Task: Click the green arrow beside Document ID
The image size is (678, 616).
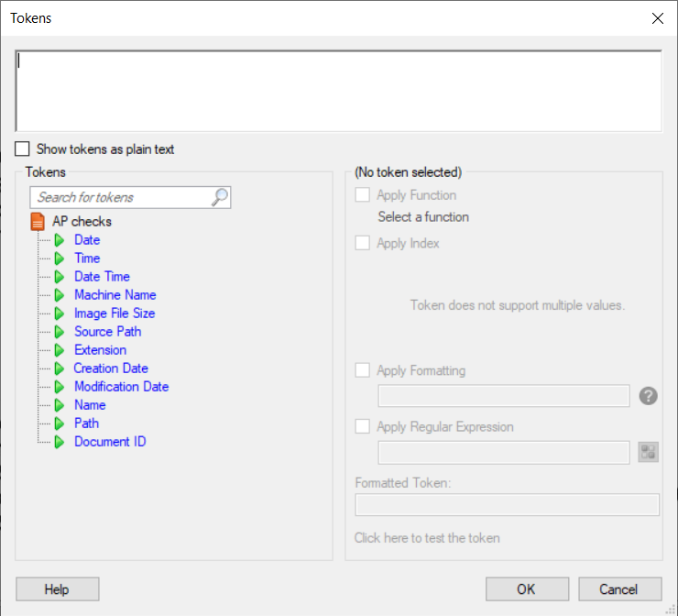Action: 60,442
